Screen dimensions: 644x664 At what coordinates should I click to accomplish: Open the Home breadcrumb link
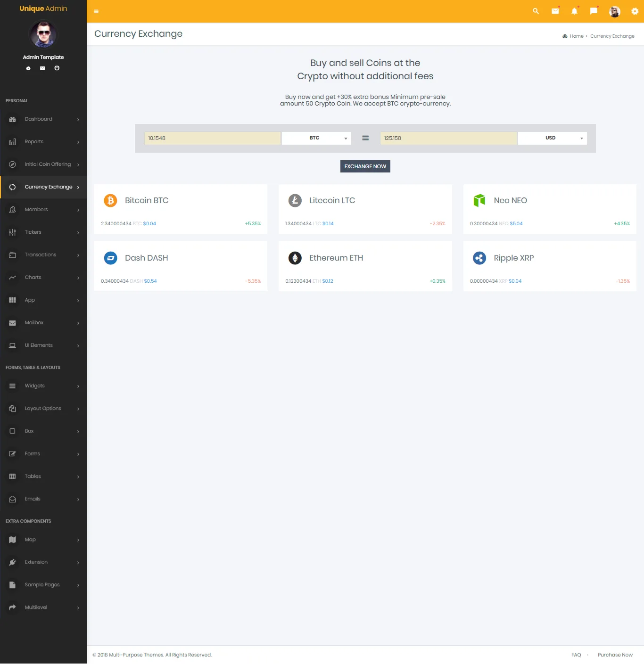(x=576, y=36)
